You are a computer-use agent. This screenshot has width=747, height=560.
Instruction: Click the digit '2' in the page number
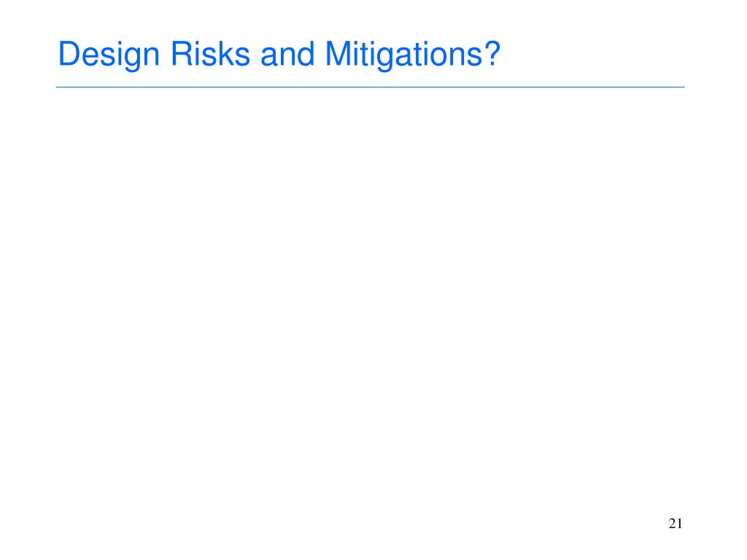point(672,524)
